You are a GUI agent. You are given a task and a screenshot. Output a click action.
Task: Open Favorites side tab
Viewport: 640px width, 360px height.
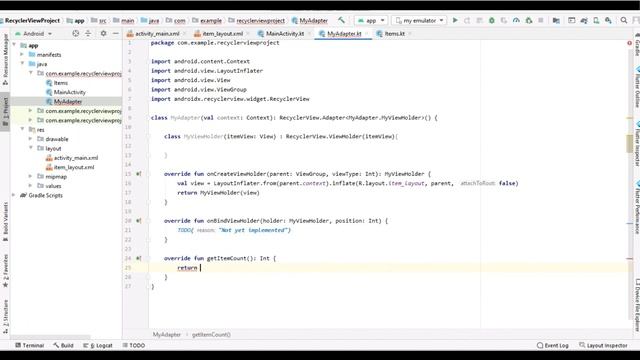5,271
